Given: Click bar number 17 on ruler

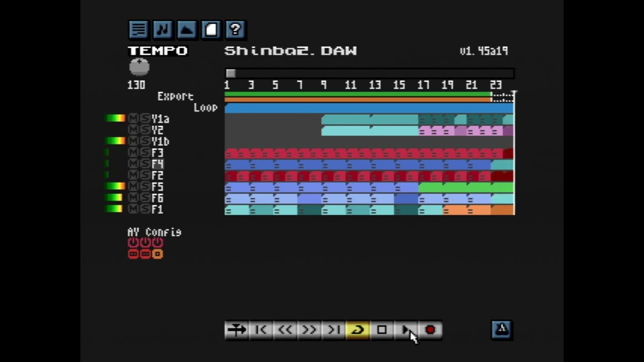Looking at the screenshot, I should point(423,85).
